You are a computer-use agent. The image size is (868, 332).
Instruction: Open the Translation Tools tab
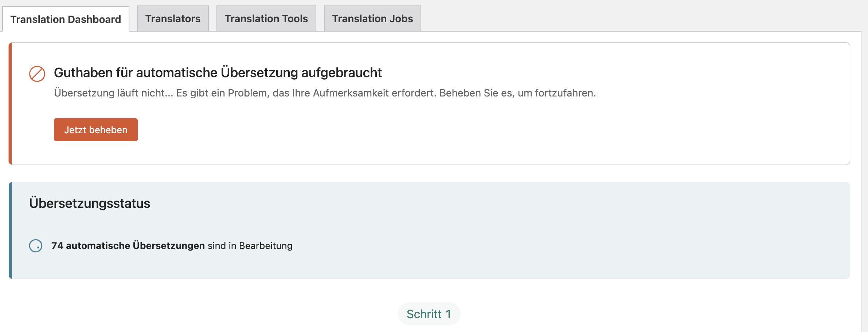[x=266, y=19]
